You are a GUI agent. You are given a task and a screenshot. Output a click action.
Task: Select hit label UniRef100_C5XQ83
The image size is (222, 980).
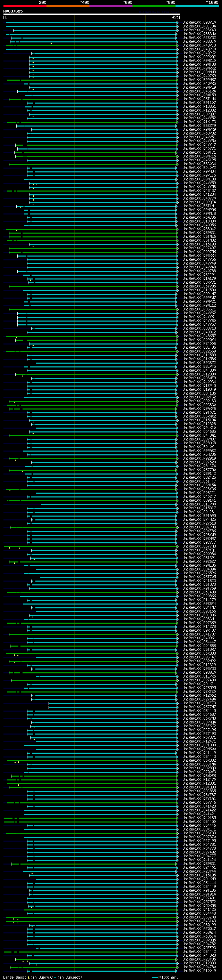point(199,653)
